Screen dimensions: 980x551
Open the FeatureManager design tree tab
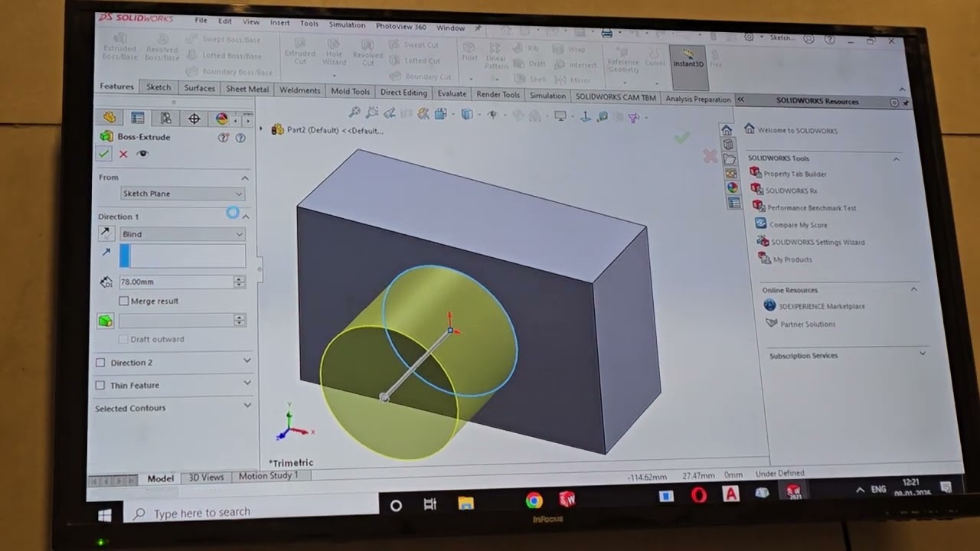click(x=109, y=118)
